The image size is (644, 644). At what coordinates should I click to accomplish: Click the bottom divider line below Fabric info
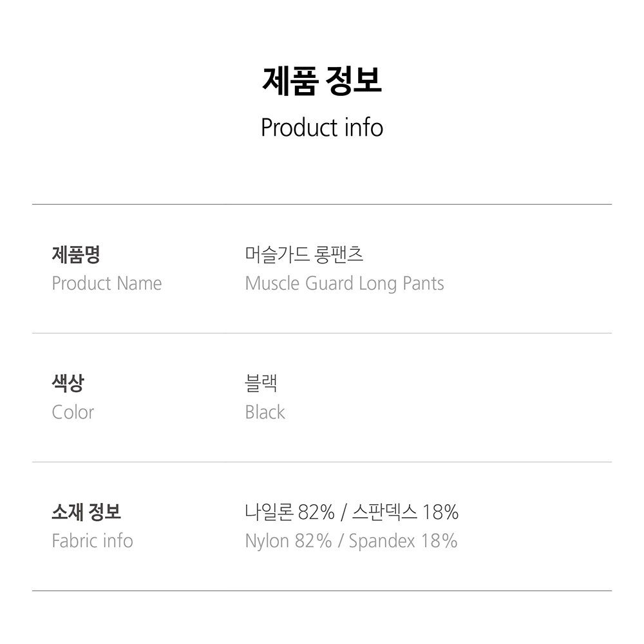(322, 591)
